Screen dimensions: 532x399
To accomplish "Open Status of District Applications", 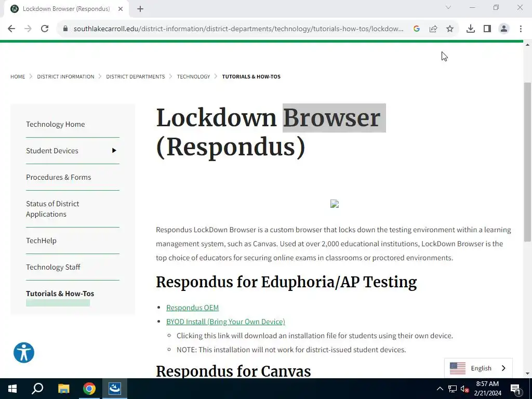I will [x=52, y=209].
